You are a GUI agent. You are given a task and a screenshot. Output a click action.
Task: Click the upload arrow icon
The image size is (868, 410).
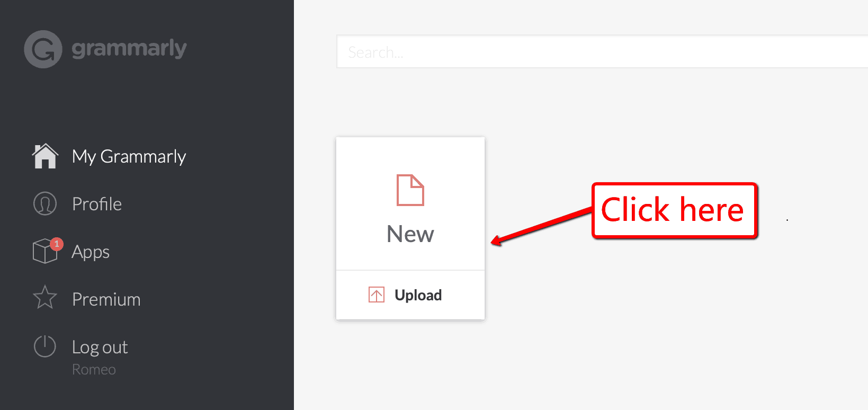[377, 295]
